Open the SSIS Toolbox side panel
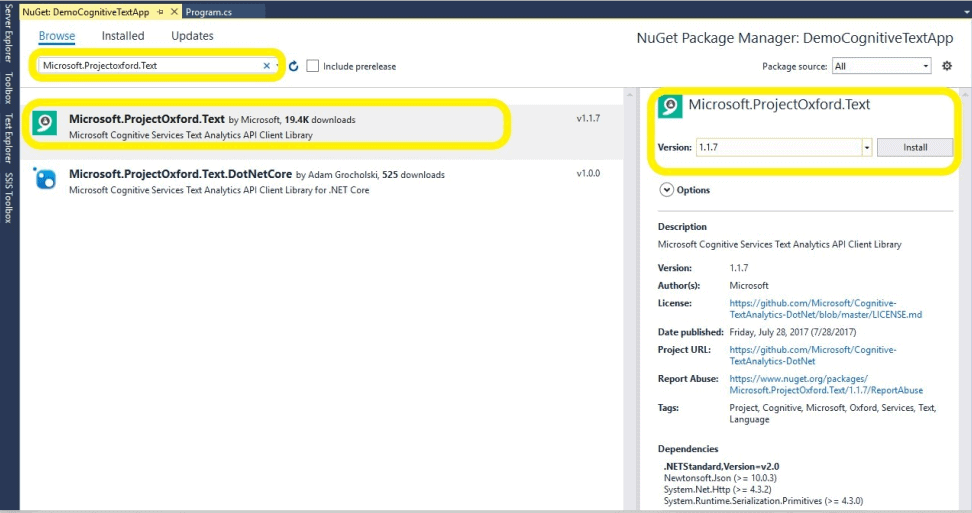972x513 pixels. pyautogui.click(x=8, y=198)
